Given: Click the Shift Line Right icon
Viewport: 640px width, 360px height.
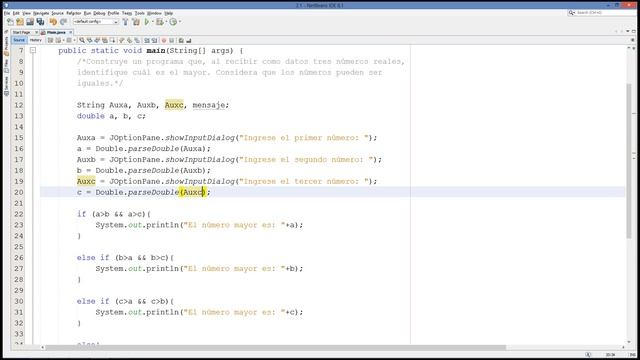Looking at the screenshot, I should 155,40.
